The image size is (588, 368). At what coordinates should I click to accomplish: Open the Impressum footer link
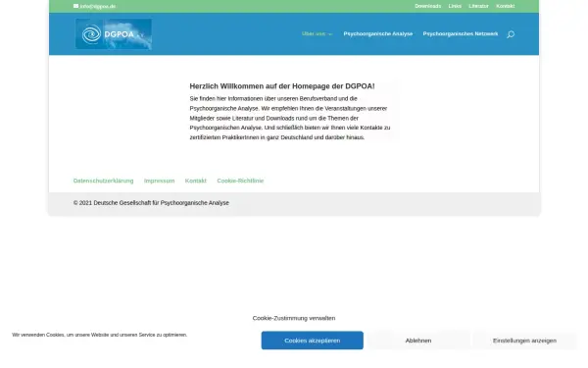click(159, 181)
